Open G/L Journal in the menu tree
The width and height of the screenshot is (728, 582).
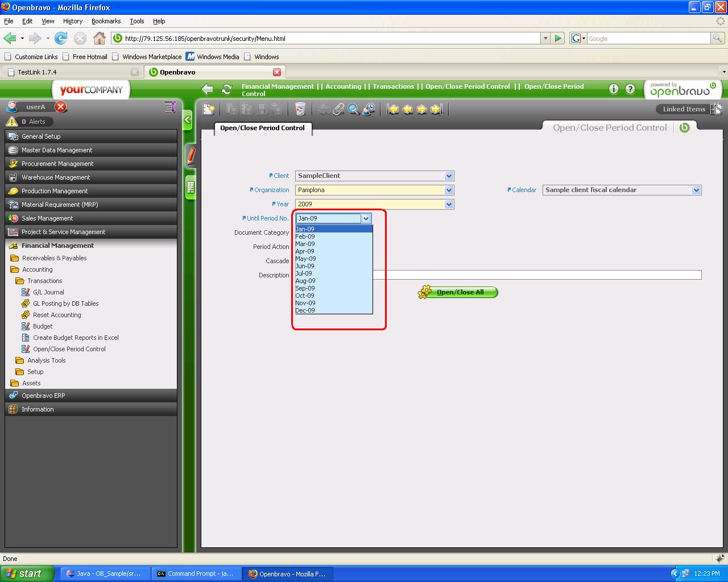click(48, 292)
